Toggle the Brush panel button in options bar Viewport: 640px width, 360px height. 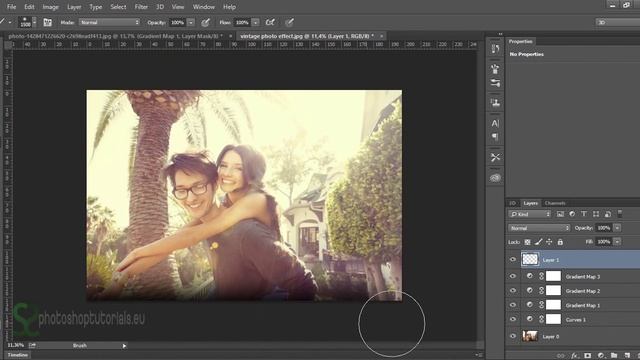[47, 22]
